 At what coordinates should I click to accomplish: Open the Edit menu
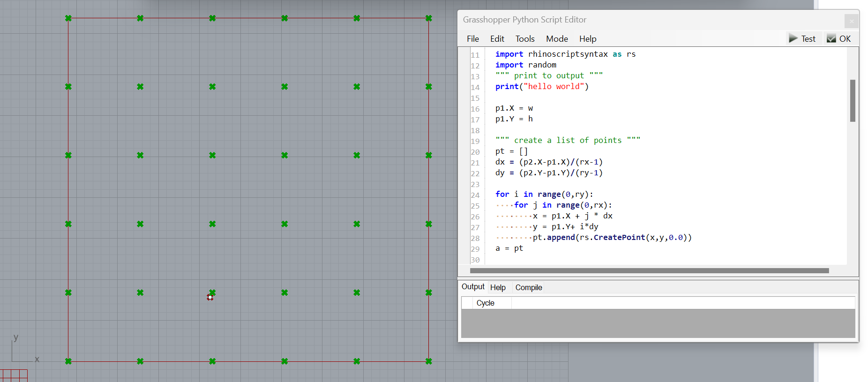tap(497, 39)
